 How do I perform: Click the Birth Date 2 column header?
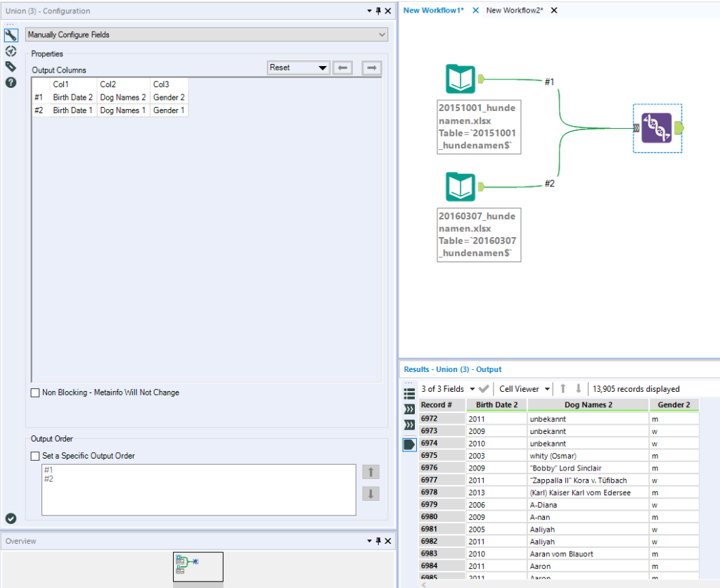click(x=496, y=404)
